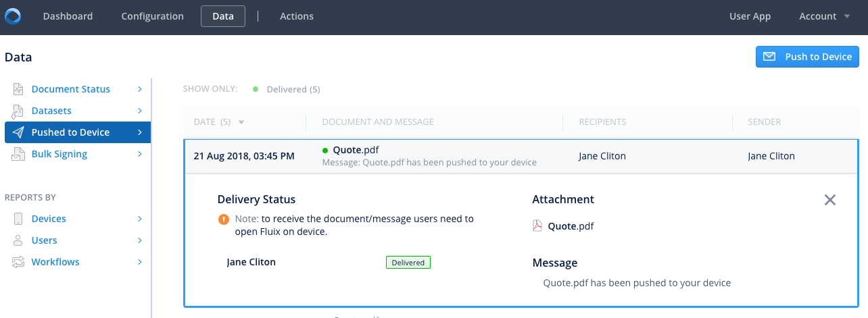The width and height of the screenshot is (868, 318).
Task: Click the PDF icon beside Quote.pdf attachment
Action: [537, 226]
